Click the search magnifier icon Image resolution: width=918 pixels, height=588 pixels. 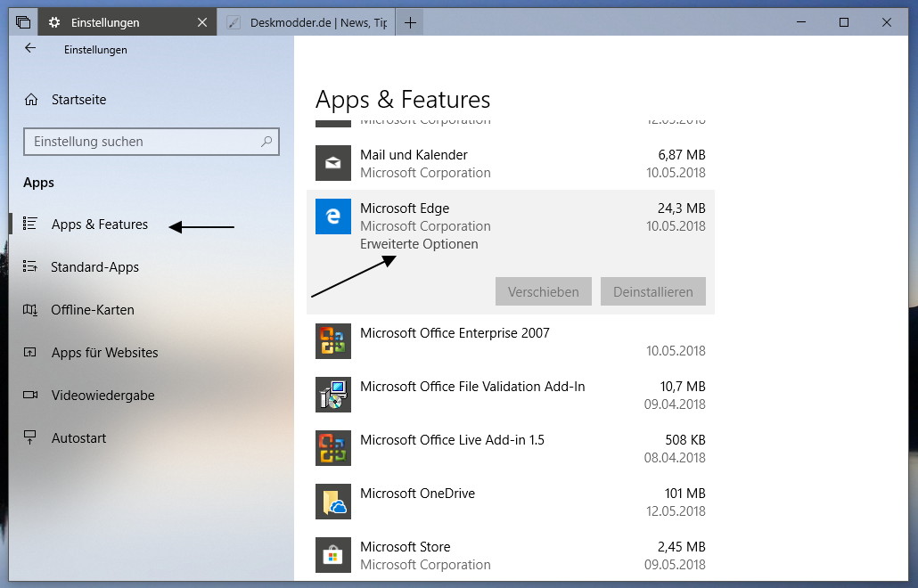click(266, 142)
